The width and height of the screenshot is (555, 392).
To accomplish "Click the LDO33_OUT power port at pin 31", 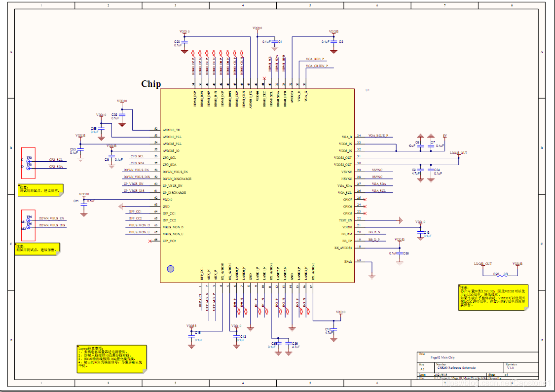I will point(458,154).
